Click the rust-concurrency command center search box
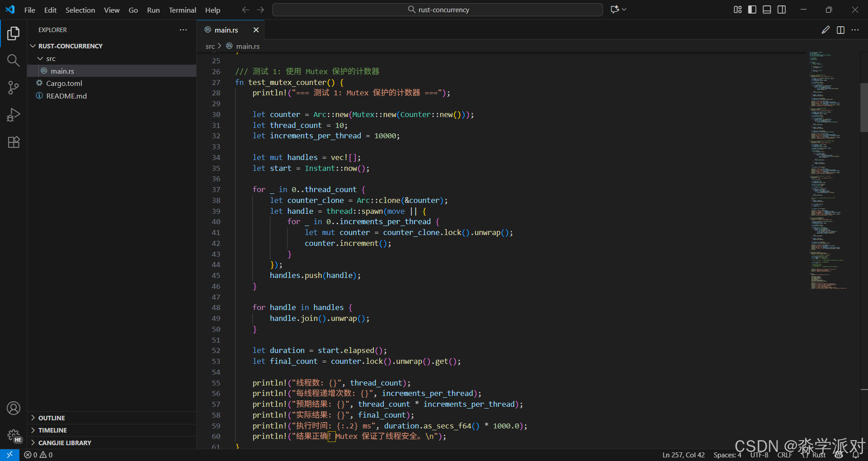The height and width of the screenshot is (461, 868). tap(438, 9)
